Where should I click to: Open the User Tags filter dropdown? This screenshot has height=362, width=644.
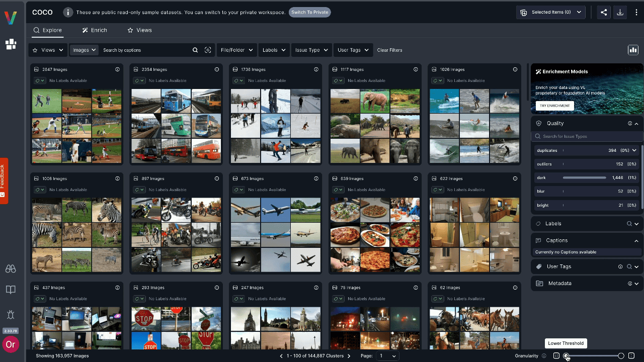(353, 50)
